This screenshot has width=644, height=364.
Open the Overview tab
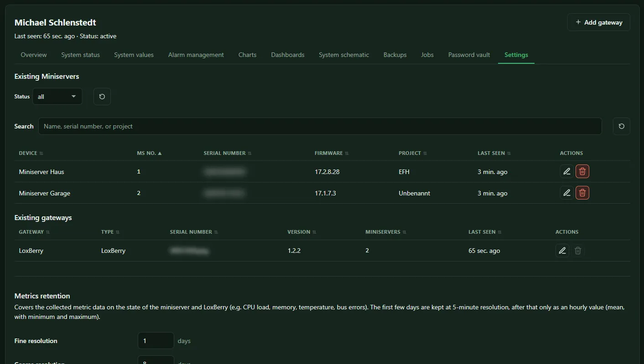34,55
